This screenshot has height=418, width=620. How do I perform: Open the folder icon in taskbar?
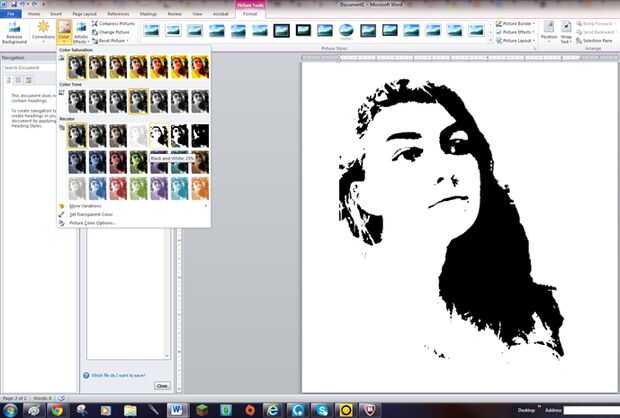click(130, 410)
